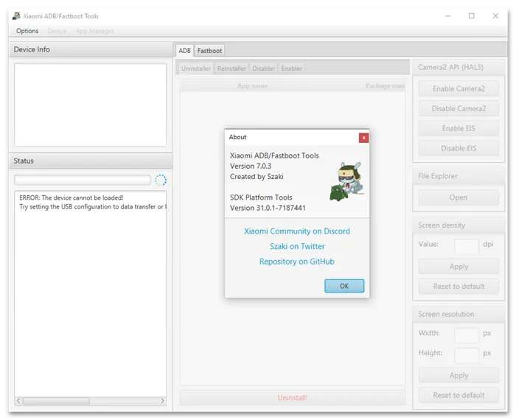Click the screen density dpi value field
This screenshot has height=420, width=516.
click(x=467, y=246)
